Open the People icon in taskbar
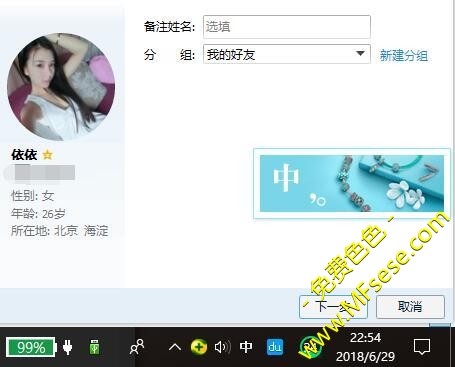Viewport: 455px width, 367px height. tap(137, 347)
